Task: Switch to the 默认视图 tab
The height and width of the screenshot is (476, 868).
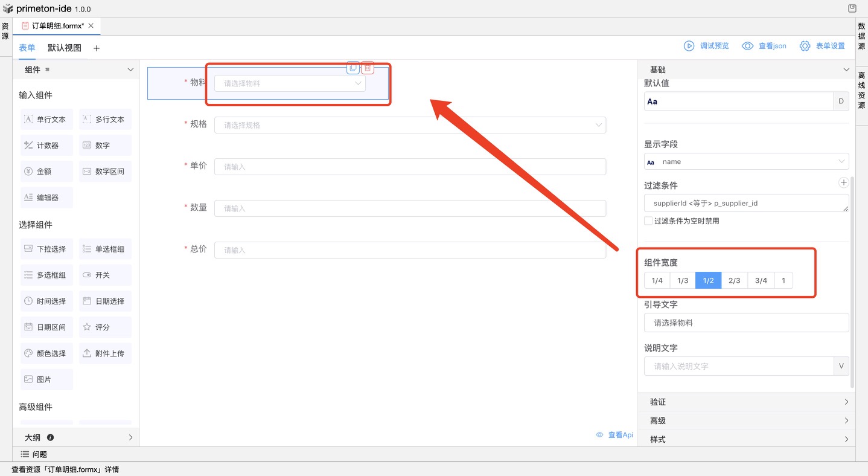Action: [x=65, y=48]
